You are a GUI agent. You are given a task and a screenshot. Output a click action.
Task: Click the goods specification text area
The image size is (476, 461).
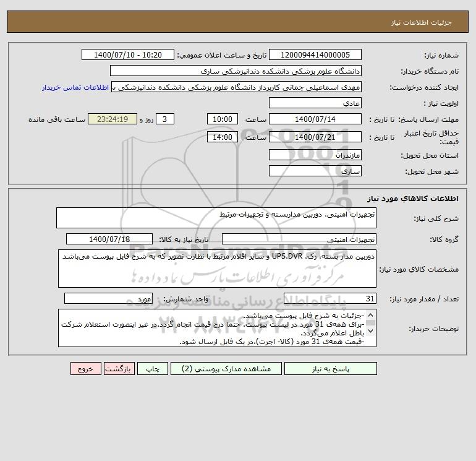pos(217,269)
